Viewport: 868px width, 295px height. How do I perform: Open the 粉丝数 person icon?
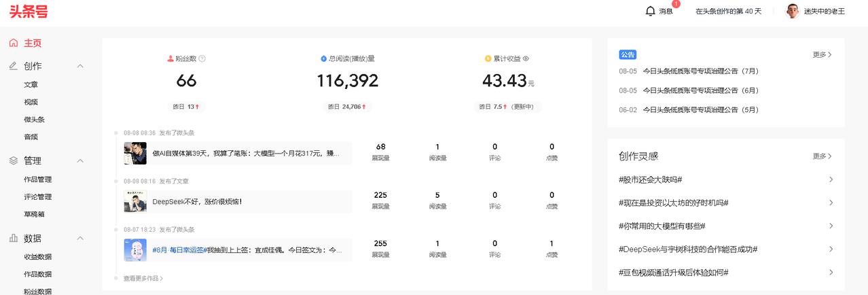[x=170, y=58]
